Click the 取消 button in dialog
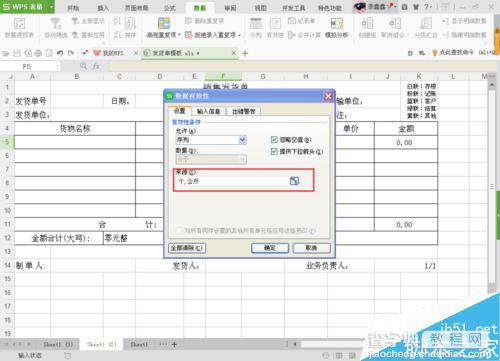The image size is (500, 361). [x=311, y=248]
